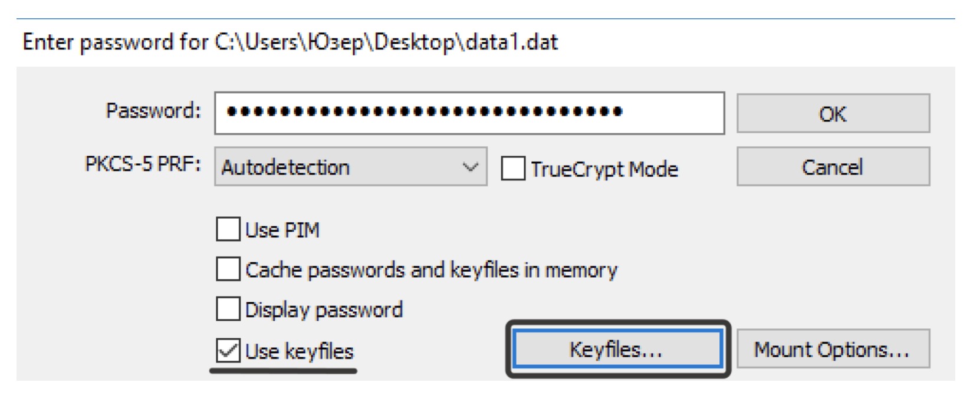The height and width of the screenshot is (402, 980).
Task: Click the 'TrueCrypt Mode' label text
Action: (604, 170)
